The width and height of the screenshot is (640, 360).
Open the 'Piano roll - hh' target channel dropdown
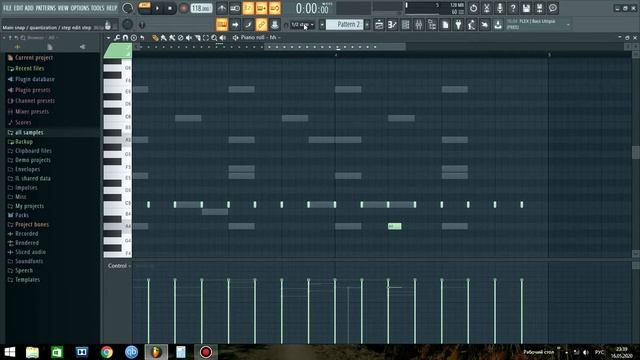tap(260, 38)
